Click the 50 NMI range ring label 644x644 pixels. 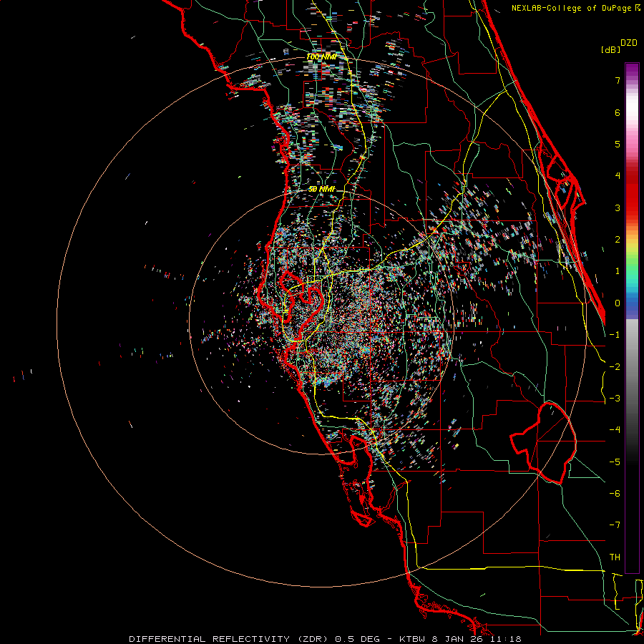tap(321, 189)
